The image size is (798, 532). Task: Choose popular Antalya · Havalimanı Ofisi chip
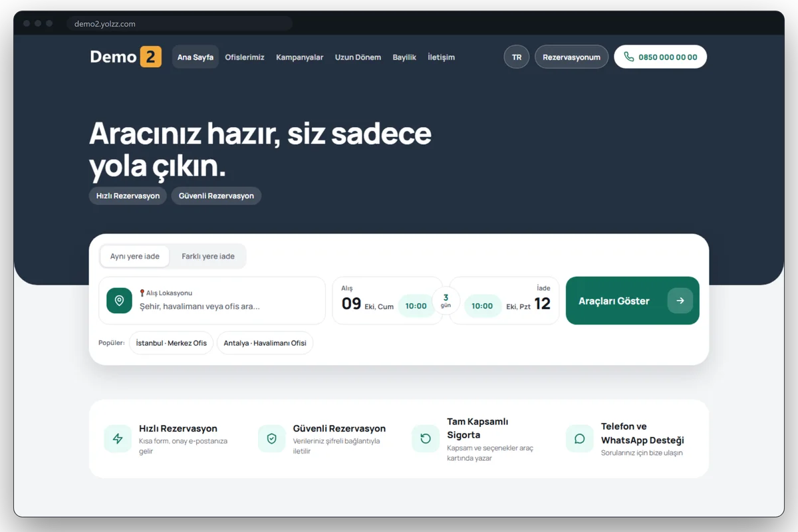pos(265,343)
